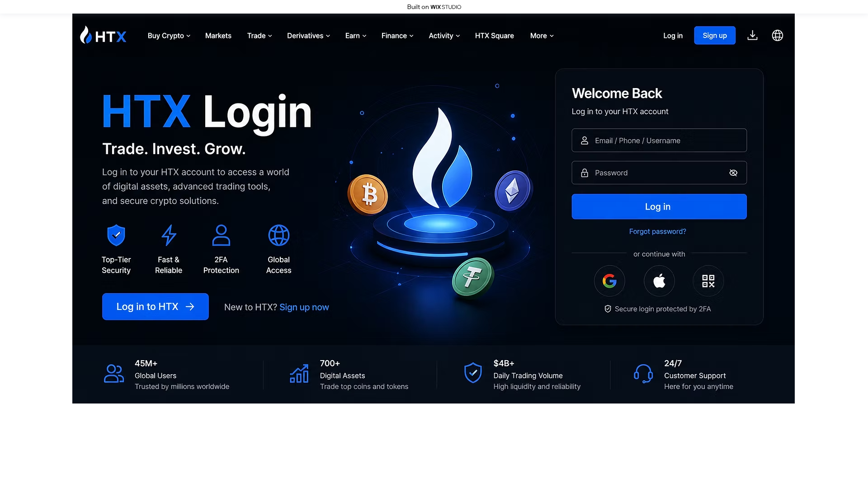Click the lock icon in password field
This screenshot has width=868, height=488.
(585, 173)
